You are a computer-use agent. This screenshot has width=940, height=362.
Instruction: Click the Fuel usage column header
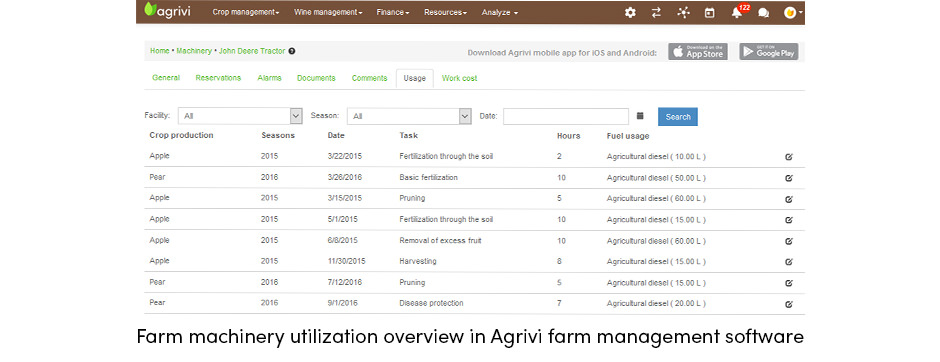(x=628, y=136)
